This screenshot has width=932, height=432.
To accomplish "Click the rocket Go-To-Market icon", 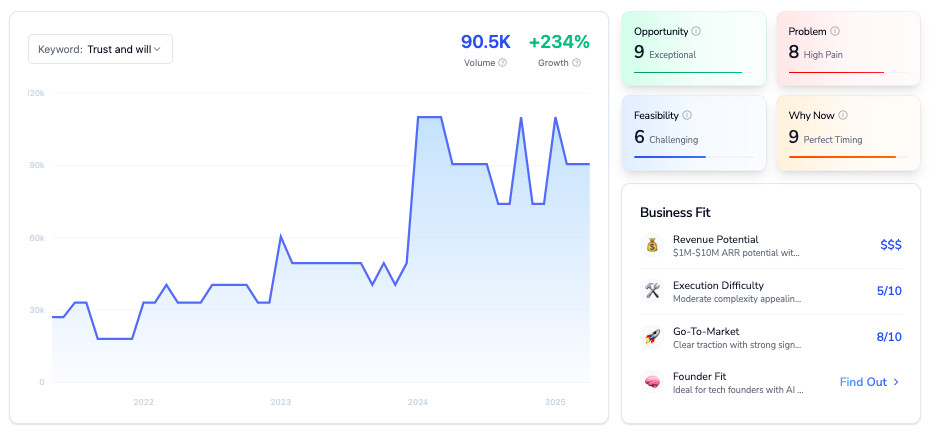I will (652, 337).
